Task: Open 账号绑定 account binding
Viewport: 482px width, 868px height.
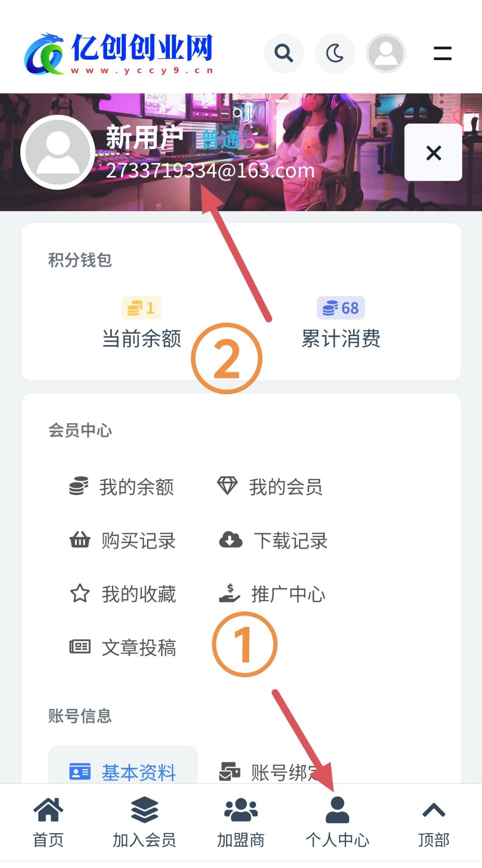Action: tap(271, 772)
